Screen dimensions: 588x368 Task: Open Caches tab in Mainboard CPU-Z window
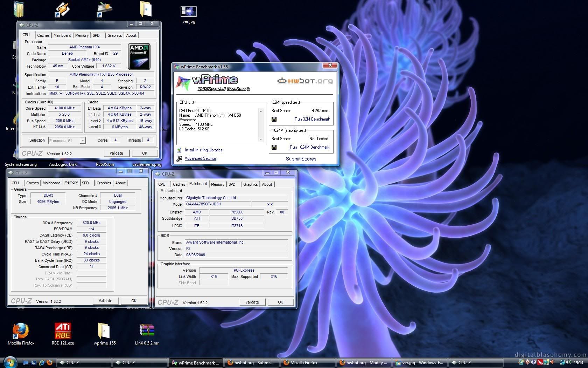click(x=179, y=184)
